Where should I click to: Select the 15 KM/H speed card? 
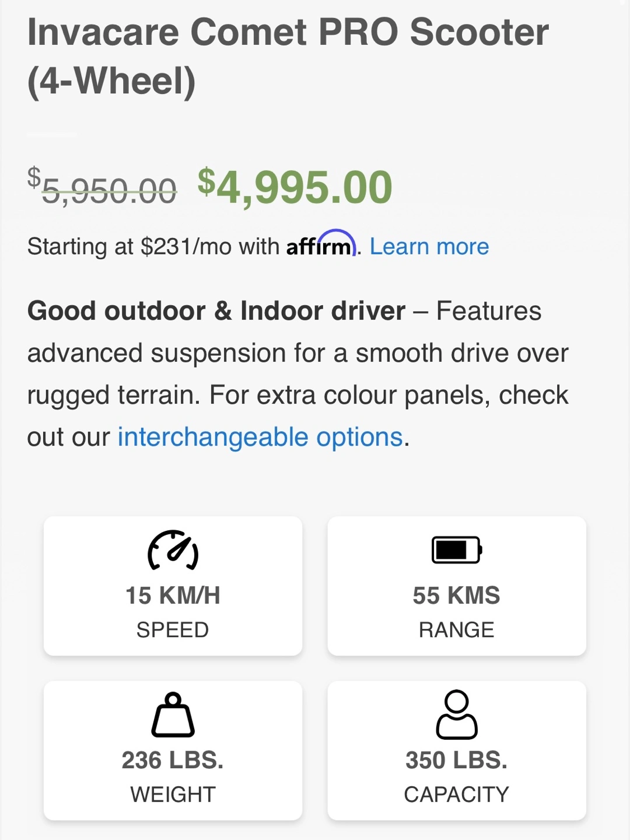(173, 586)
